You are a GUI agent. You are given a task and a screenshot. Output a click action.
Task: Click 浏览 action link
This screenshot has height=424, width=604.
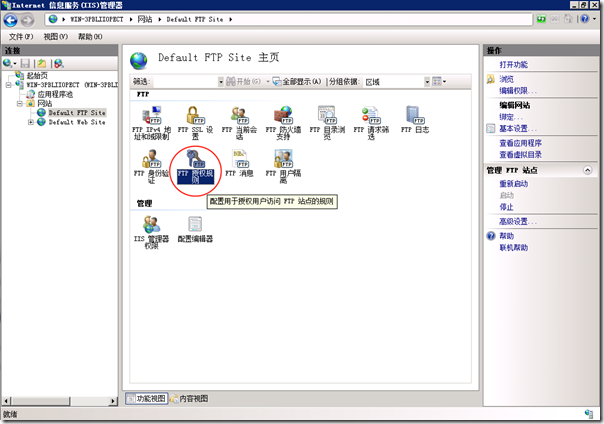coord(506,79)
